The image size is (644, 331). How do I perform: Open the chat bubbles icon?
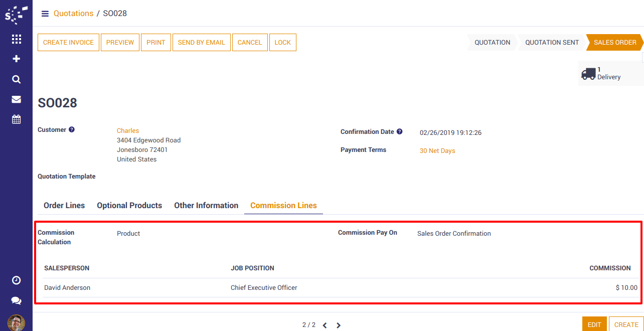pos(16,300)
